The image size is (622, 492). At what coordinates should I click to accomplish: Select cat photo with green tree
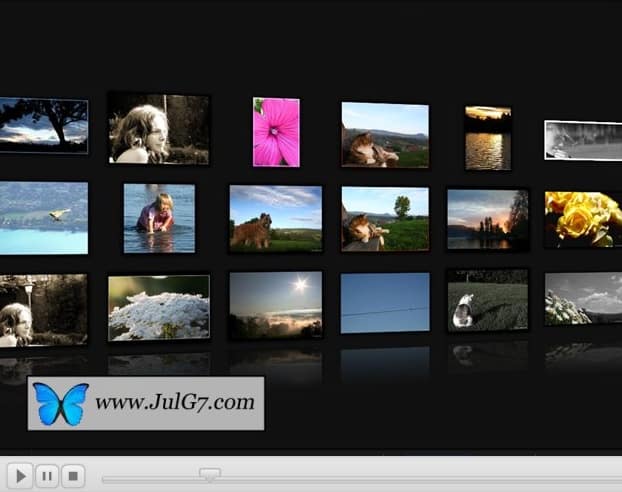385,219
